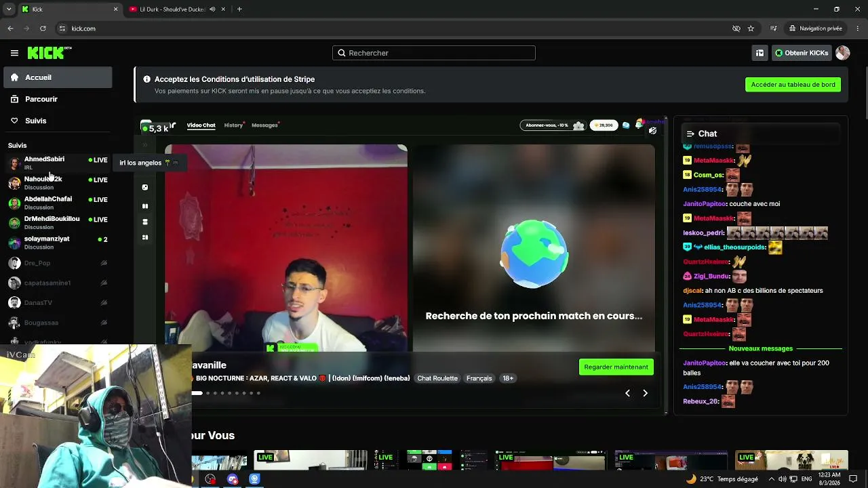
Task: Open the Windows notification center
Action: (x=853, y=479)
